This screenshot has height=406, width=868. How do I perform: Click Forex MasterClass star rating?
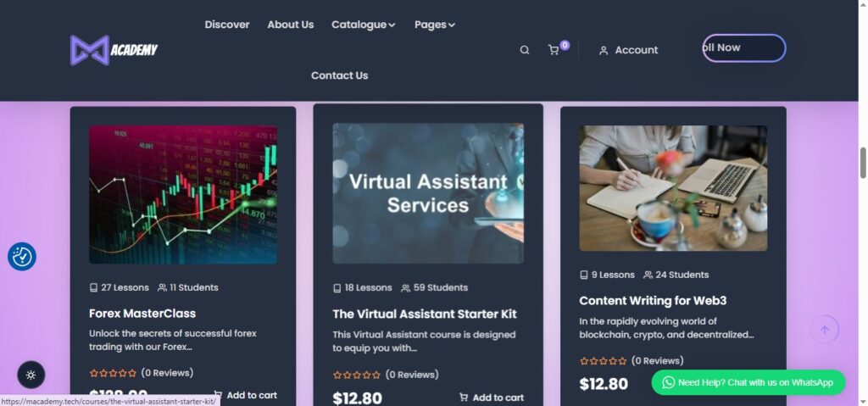click(x=113, y=373)
